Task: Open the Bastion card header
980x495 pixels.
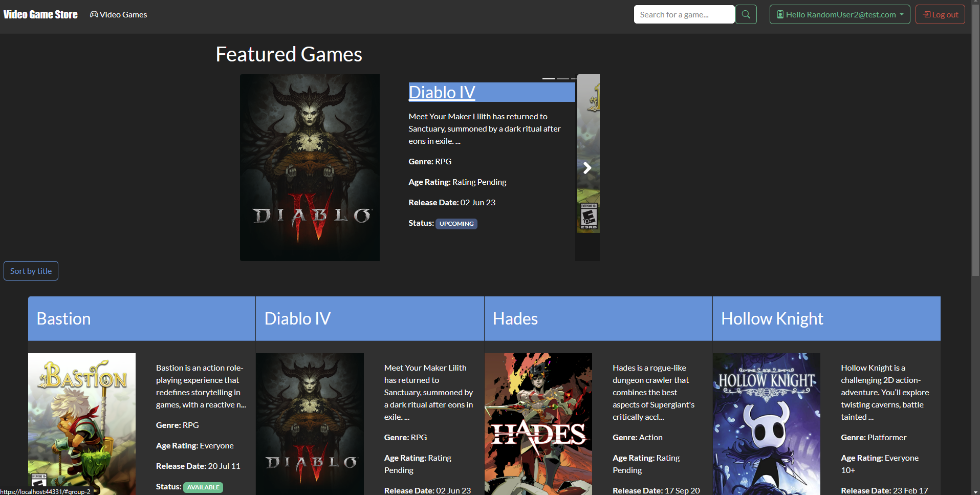Action: pyautogui.click(x=142, y=318)
